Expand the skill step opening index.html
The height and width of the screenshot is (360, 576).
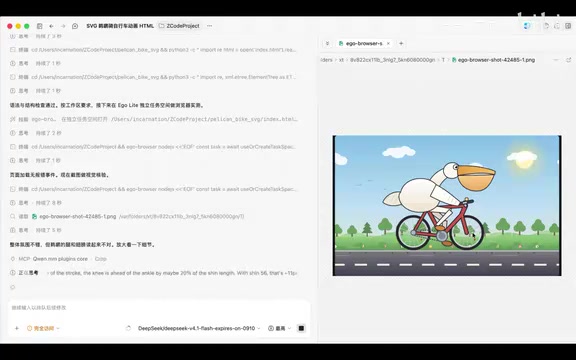153,119
